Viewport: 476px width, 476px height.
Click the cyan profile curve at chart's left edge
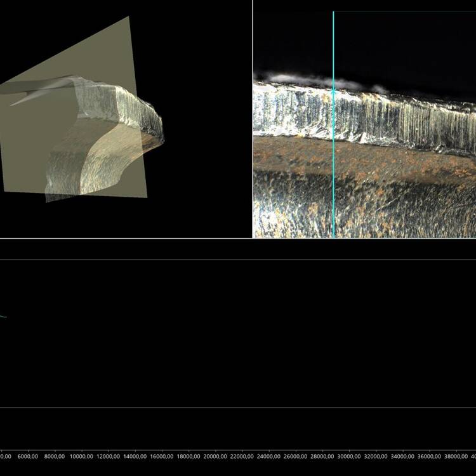point(3,316)
